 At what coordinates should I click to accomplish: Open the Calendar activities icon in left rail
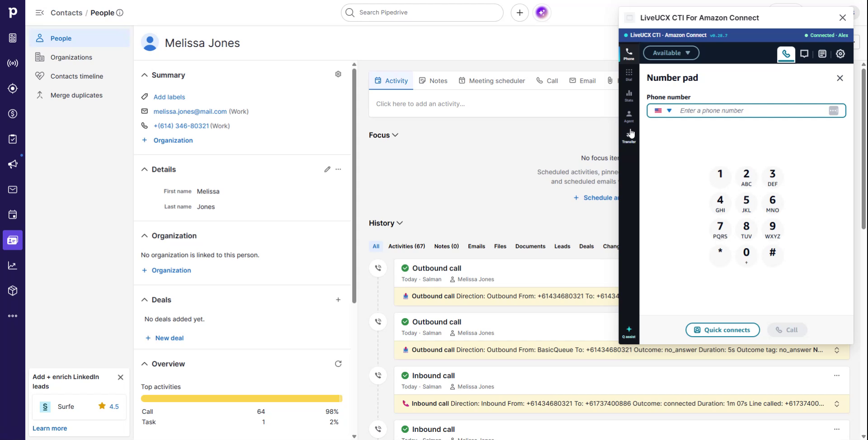pos(13,215)
